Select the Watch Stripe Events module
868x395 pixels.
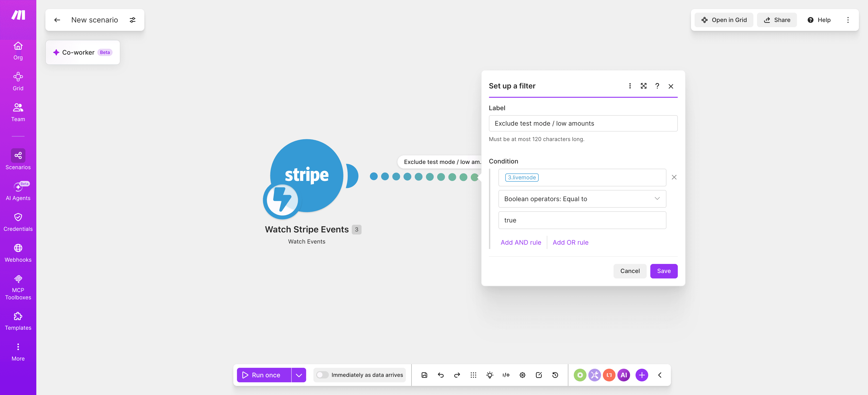[x=307, y=176]
